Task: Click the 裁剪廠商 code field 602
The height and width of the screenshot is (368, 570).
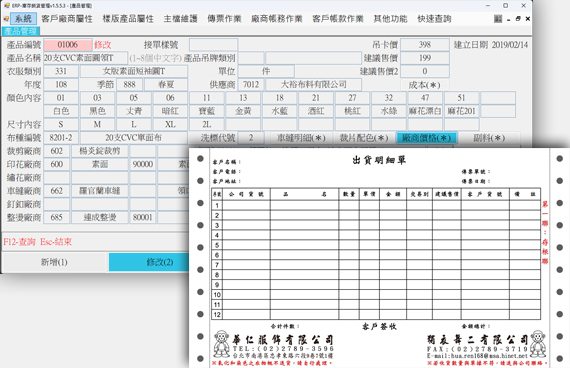Action: point(56,151)
